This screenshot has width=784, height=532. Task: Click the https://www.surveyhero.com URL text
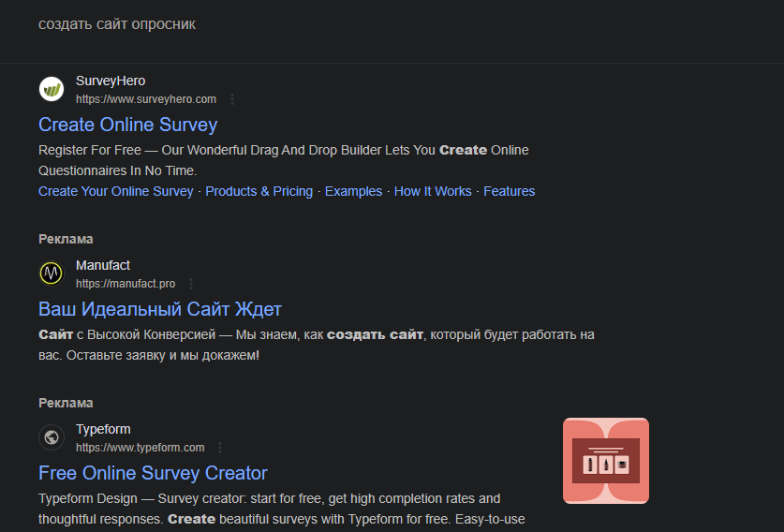coord(145,99)
